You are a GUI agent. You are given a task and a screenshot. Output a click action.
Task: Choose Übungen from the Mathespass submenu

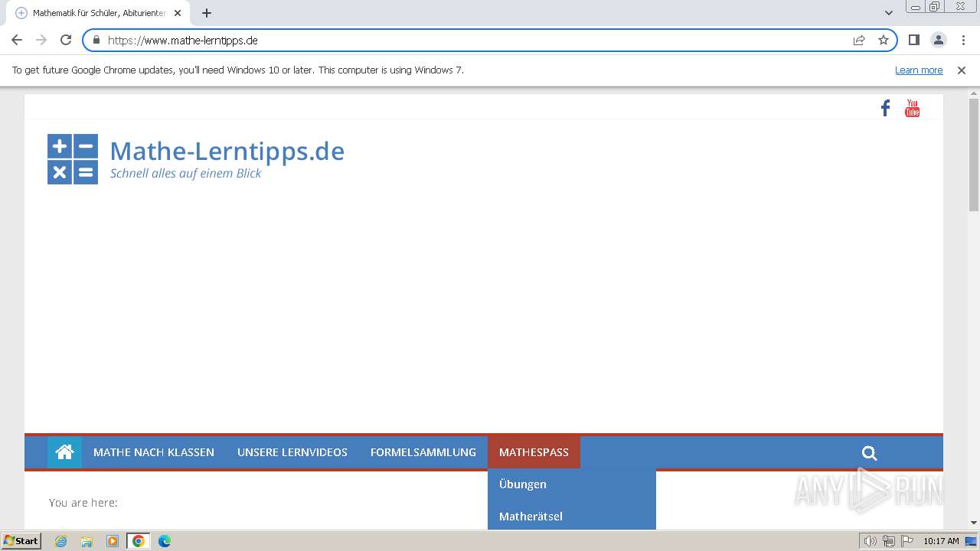pos(572,484)
